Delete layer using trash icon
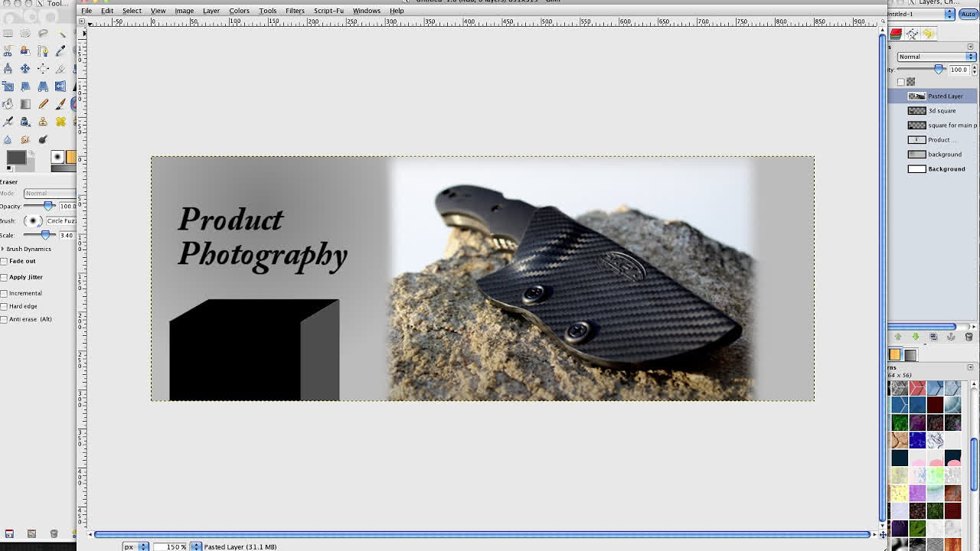 969,337
